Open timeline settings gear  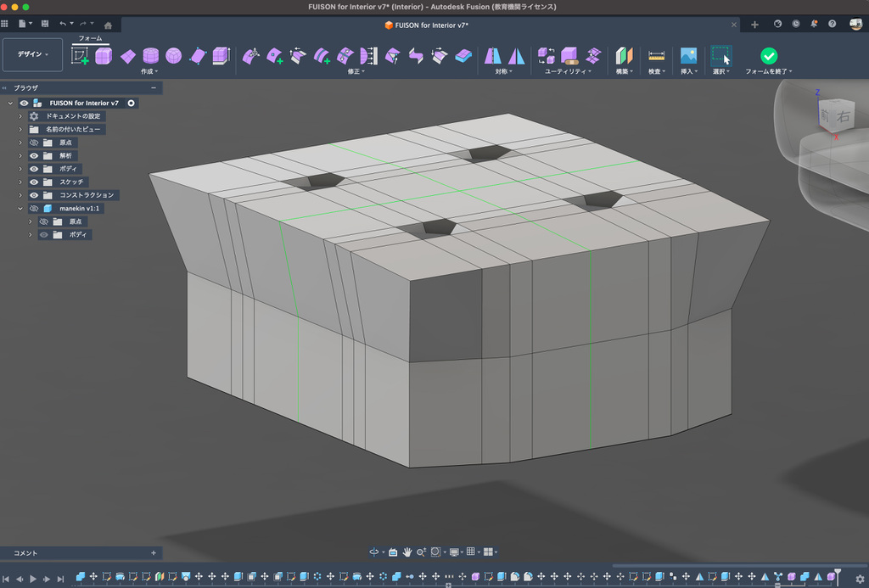point(860,579)
